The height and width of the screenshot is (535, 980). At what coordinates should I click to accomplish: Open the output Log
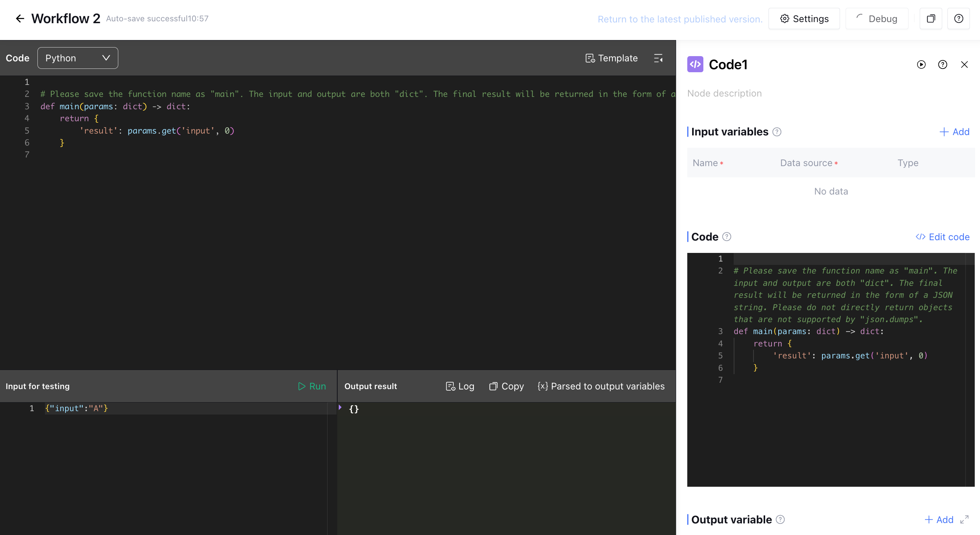point(460,386)
